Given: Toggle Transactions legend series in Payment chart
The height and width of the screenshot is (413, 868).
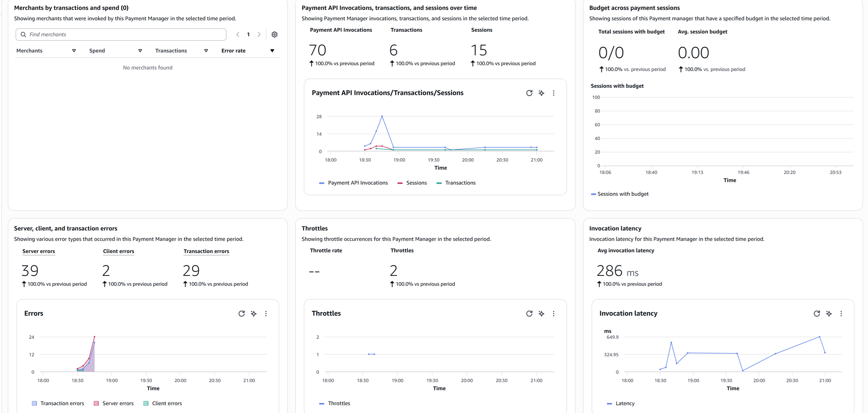Looking at the screenshot, I should (x=456, y=183).
